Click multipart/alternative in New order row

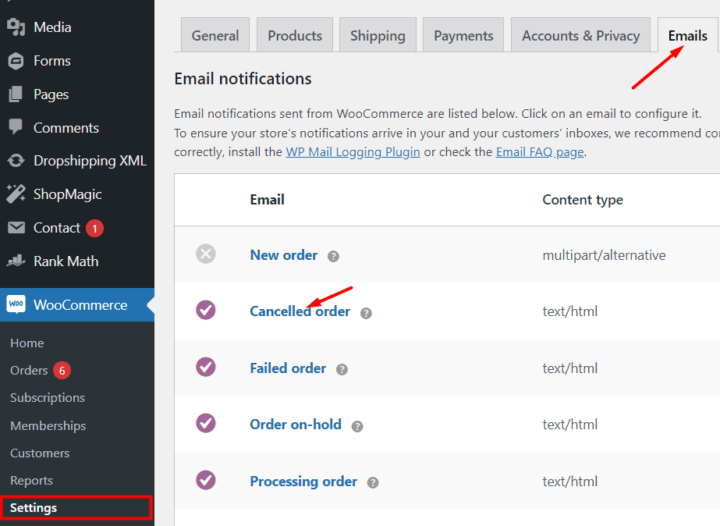pos(604,255)
